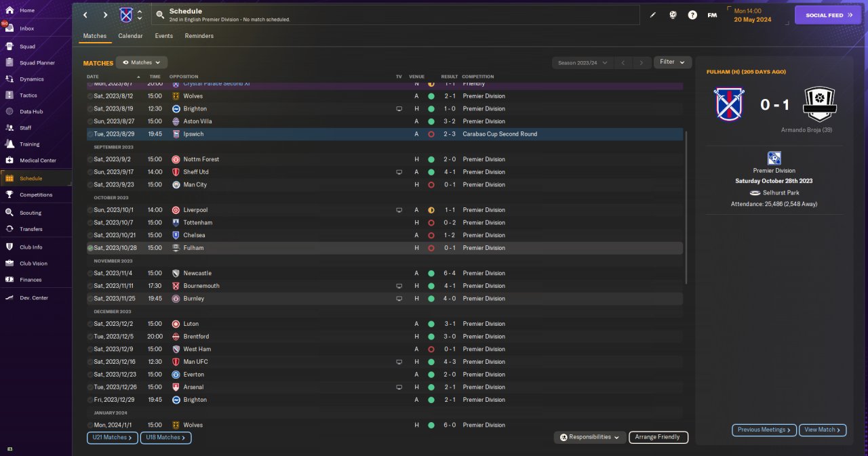Sort by the Date column header
The height and width of the screenshot is (456, 868).
click(93, 77)
